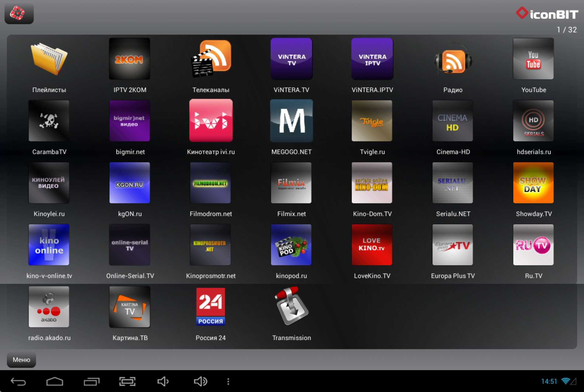Launch the Transmission torrent app

click(291, 306)
